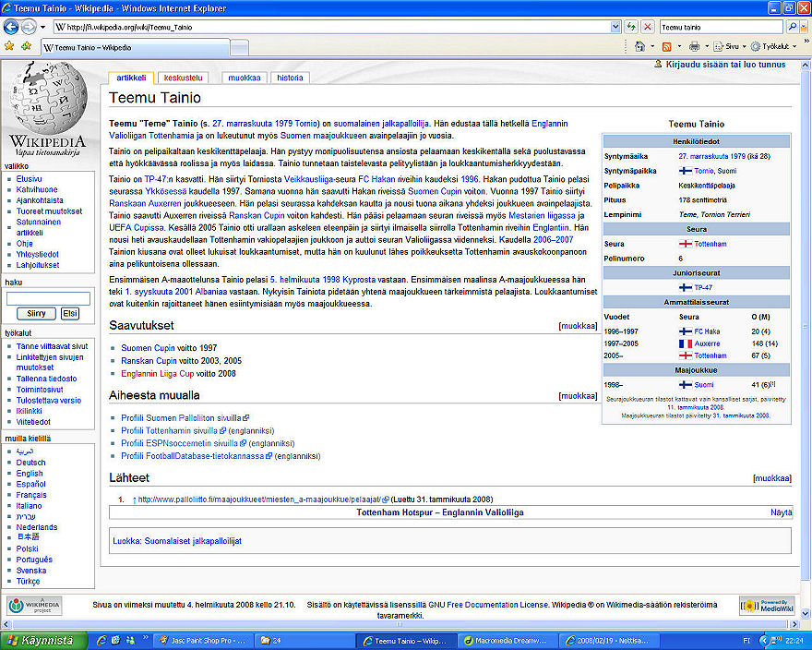
Task: Open the search provider dropdown arrow
Action: [x=805, y=27]
